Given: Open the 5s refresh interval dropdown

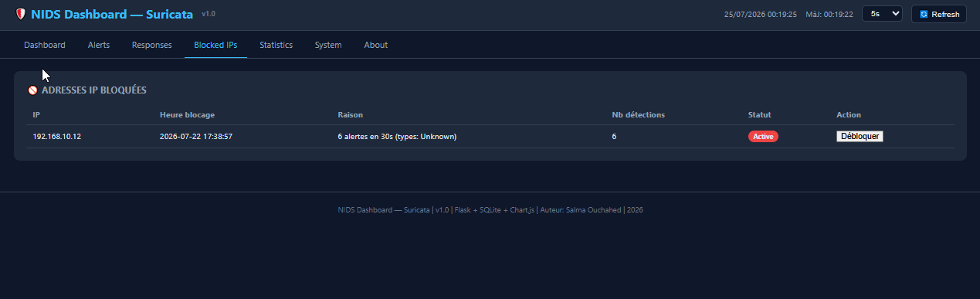Looking at the screenshot, I should tap(882, 14).
